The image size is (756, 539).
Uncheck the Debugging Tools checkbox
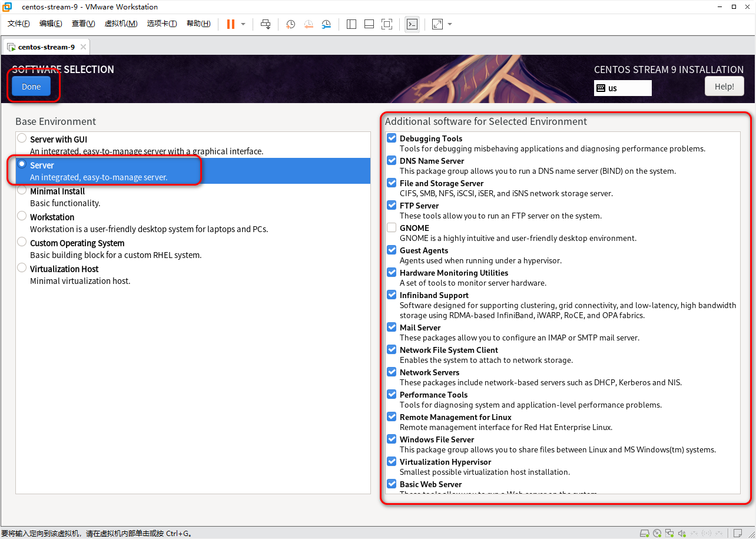(392, 138)
